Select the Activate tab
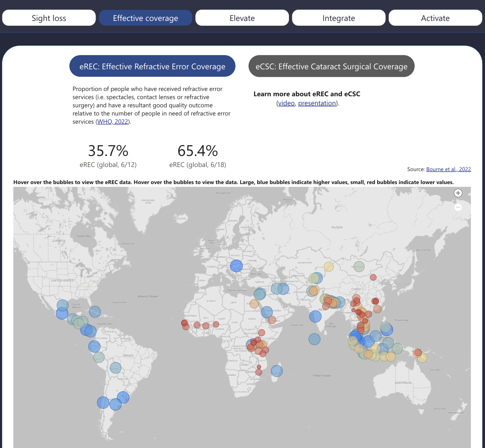Screen dimensions: 485x448 point(435,18)
